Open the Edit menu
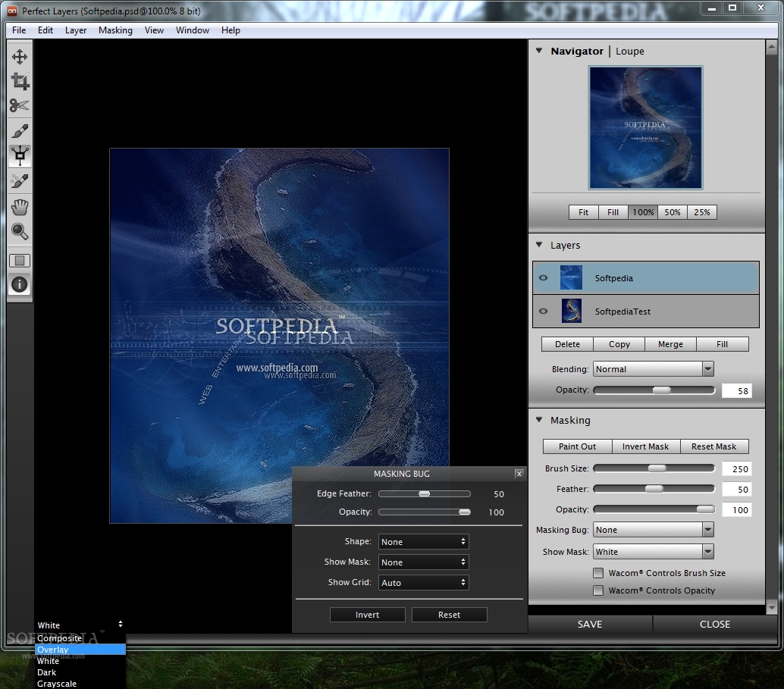Viewport: 784px width, 689px height. [x=45, y=30]
